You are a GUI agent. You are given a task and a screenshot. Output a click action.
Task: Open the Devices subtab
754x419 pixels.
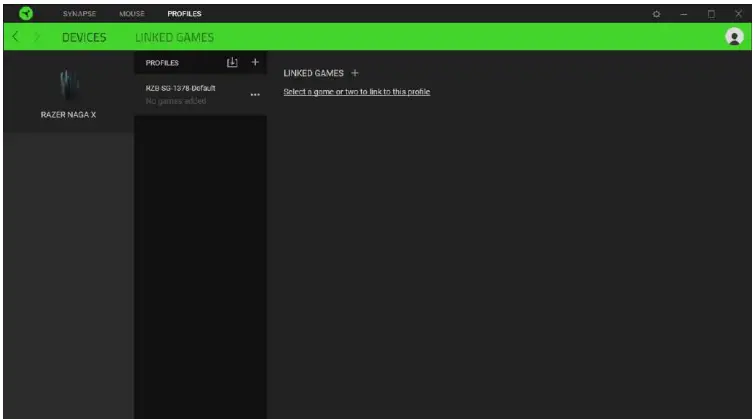pyautogui.click(x=84, y=37)
